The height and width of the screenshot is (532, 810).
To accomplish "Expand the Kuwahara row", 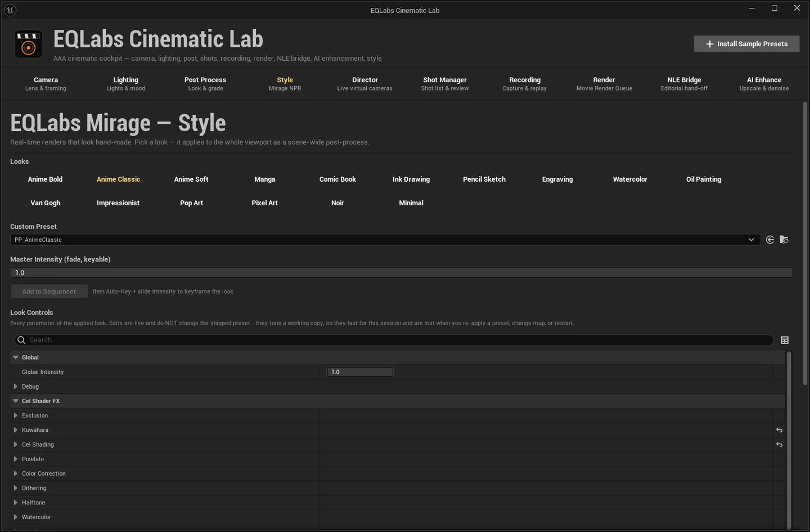I will 15,430.
